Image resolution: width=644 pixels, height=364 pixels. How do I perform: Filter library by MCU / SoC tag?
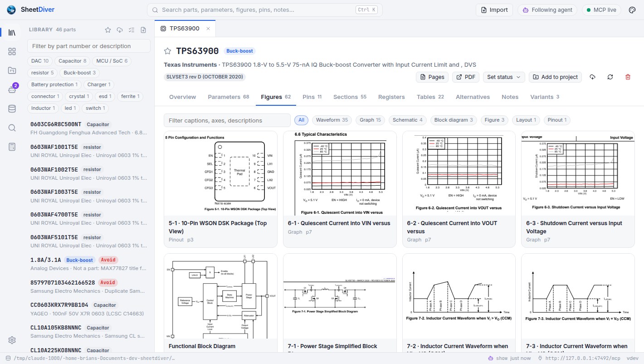point(111,61)
